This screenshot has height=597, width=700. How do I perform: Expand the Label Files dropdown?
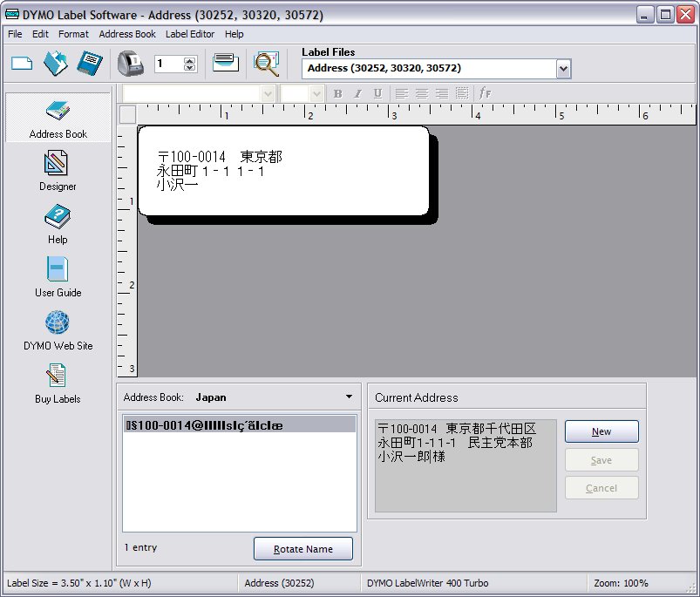(x=563, y=69)
